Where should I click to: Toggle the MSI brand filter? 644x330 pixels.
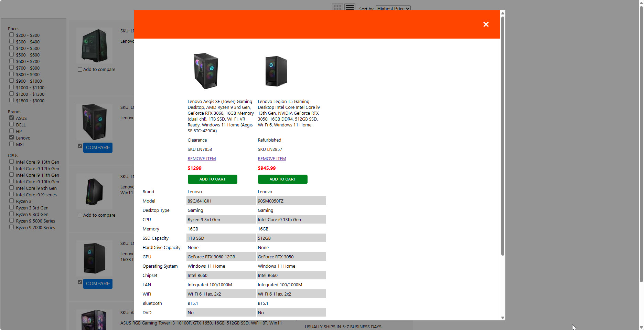click(x=12, y=144)
